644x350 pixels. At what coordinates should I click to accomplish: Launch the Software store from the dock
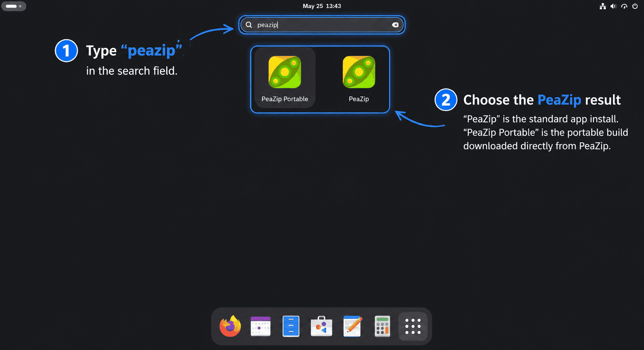pyautogui.click(x=321, y=326)
